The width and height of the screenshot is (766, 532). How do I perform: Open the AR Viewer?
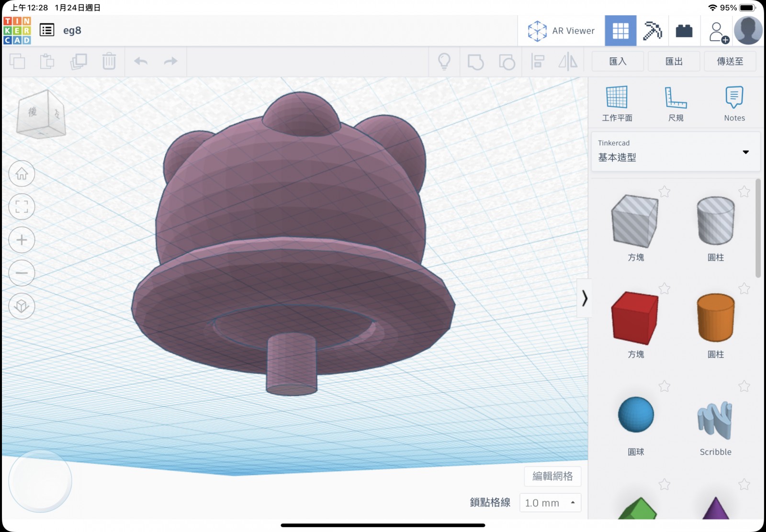point(561,31)
